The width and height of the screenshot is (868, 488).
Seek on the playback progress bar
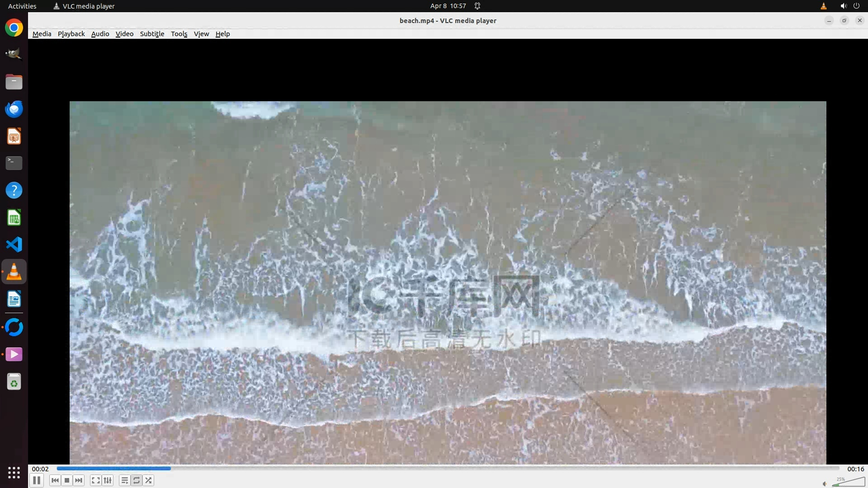tap(448, 469)
